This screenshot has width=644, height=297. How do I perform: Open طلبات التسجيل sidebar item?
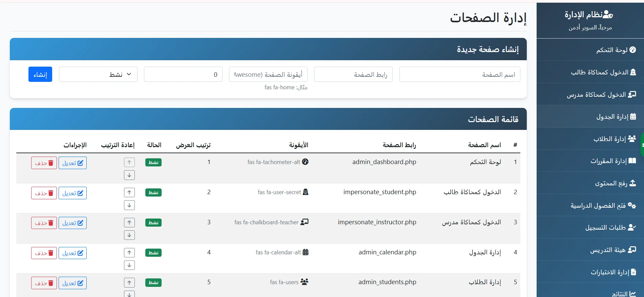coord(590,227)
